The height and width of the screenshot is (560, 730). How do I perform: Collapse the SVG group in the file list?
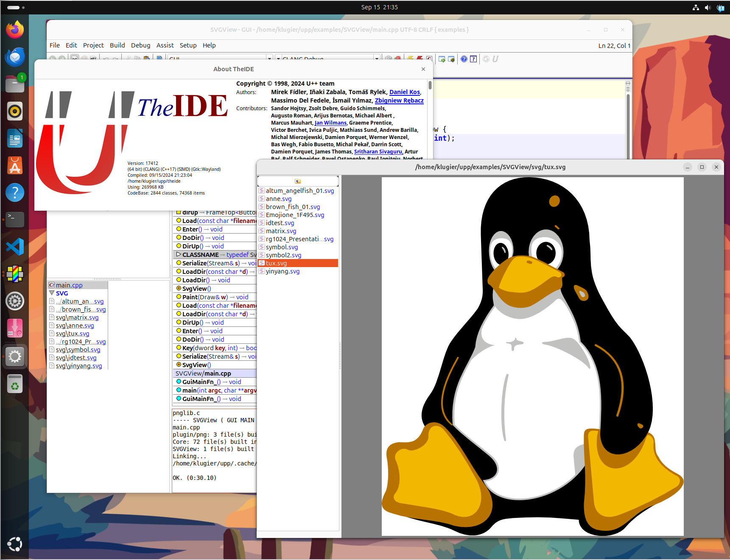tap(52, 293)
